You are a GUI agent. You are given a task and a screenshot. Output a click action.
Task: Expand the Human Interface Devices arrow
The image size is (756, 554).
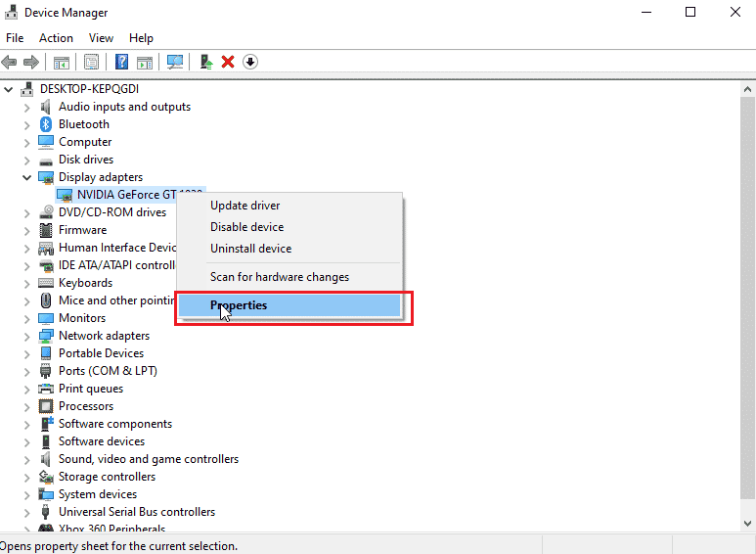click(26, 248)
